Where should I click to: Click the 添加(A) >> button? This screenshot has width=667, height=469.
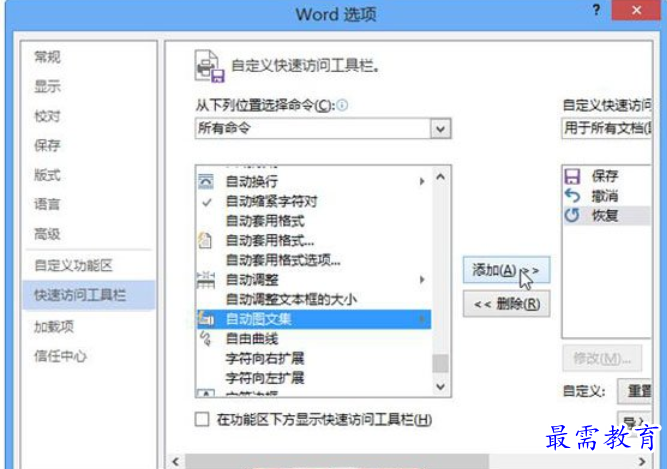(x=506, y=270)
